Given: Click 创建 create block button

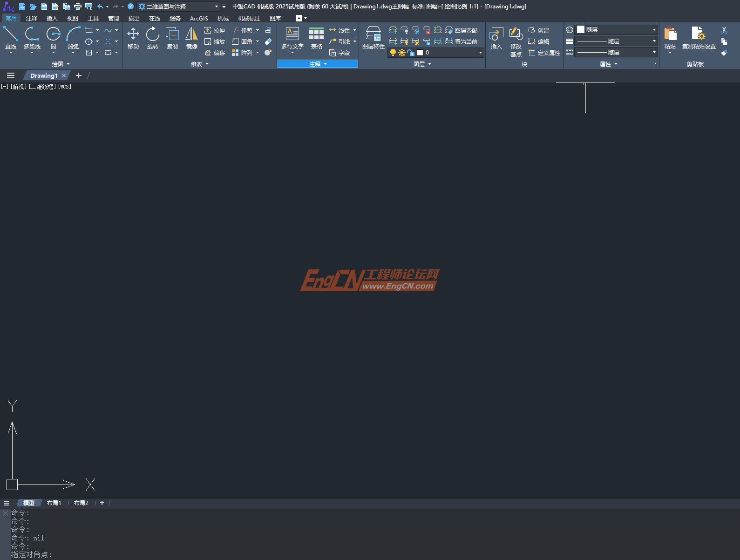Looking at the screenshot, I should pos(539,30).
